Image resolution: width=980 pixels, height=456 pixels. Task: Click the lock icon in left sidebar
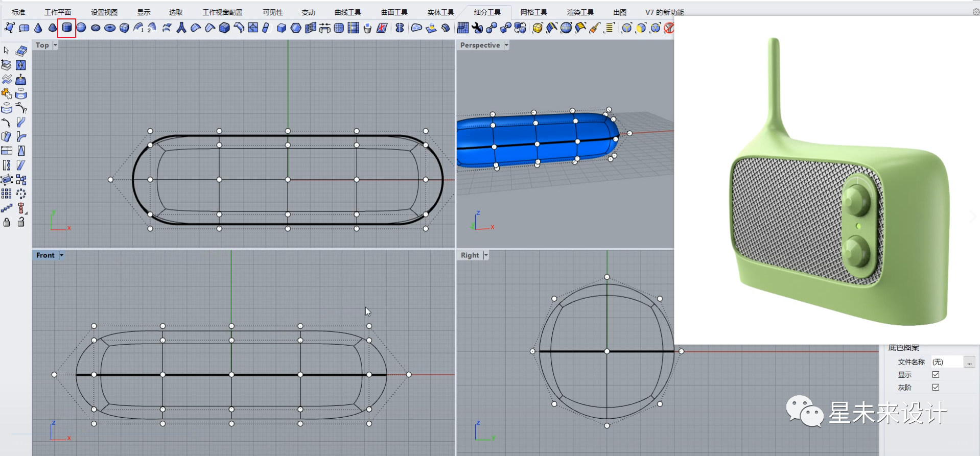[x=7, y=222]
